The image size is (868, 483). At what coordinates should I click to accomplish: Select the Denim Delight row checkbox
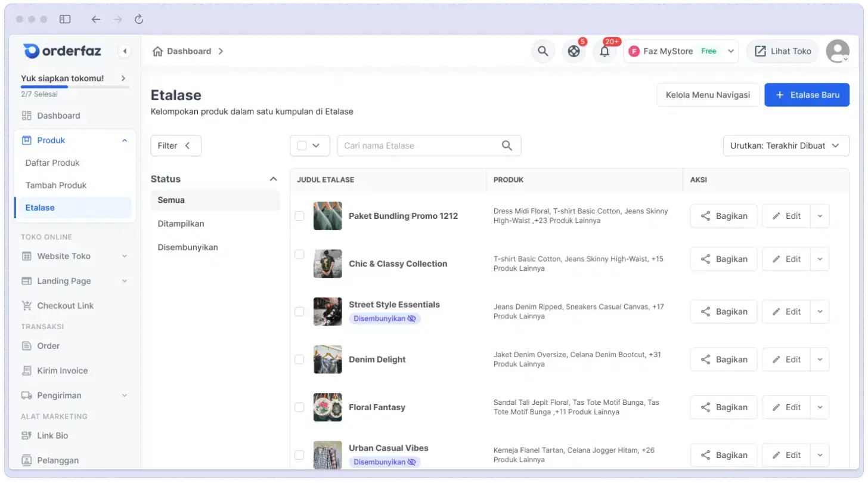point(299,360)
